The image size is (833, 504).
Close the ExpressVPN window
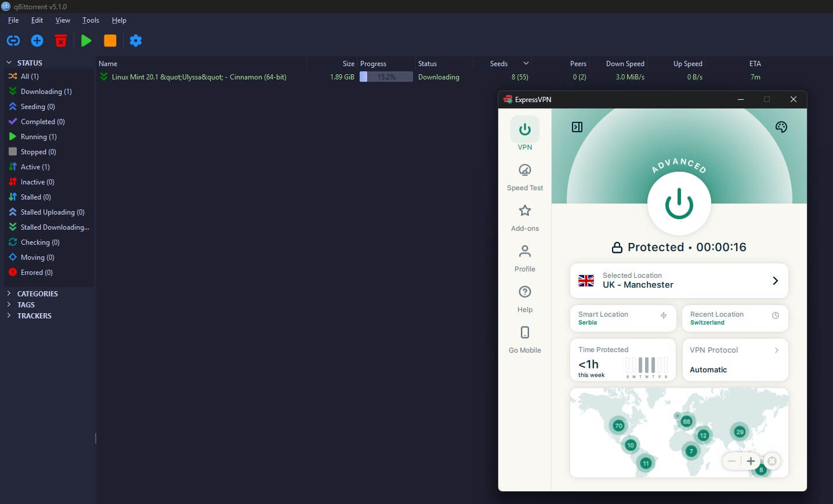(x=794, y=100)
